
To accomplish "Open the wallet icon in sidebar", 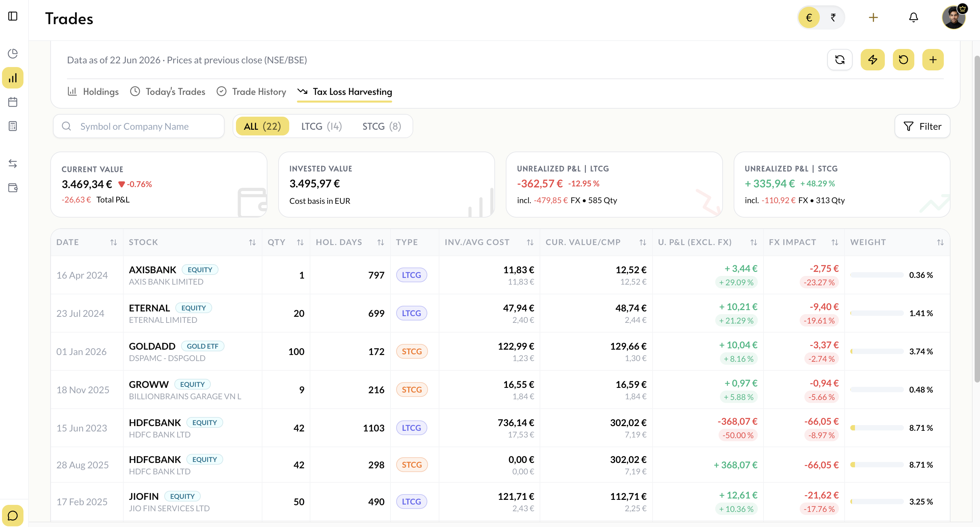I will (x=13, y=188).
